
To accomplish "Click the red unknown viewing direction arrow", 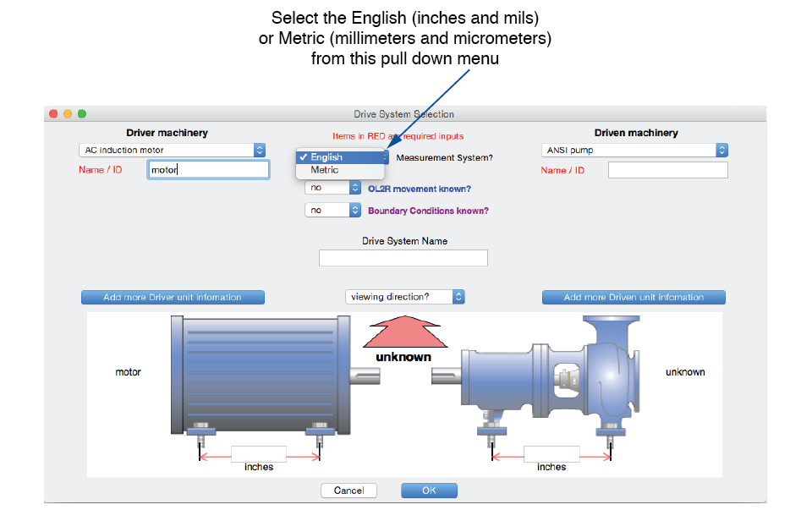I will tap(404, 334).
